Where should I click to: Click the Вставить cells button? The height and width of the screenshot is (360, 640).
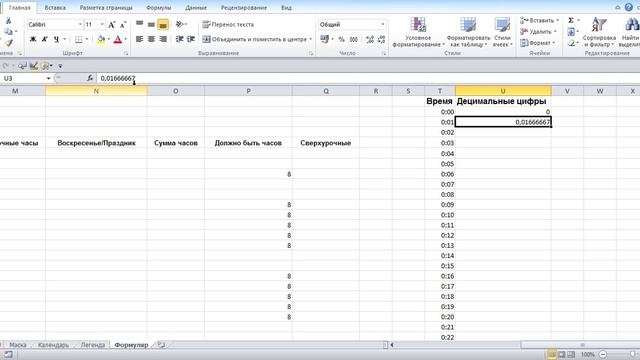[x=539, y=20]
